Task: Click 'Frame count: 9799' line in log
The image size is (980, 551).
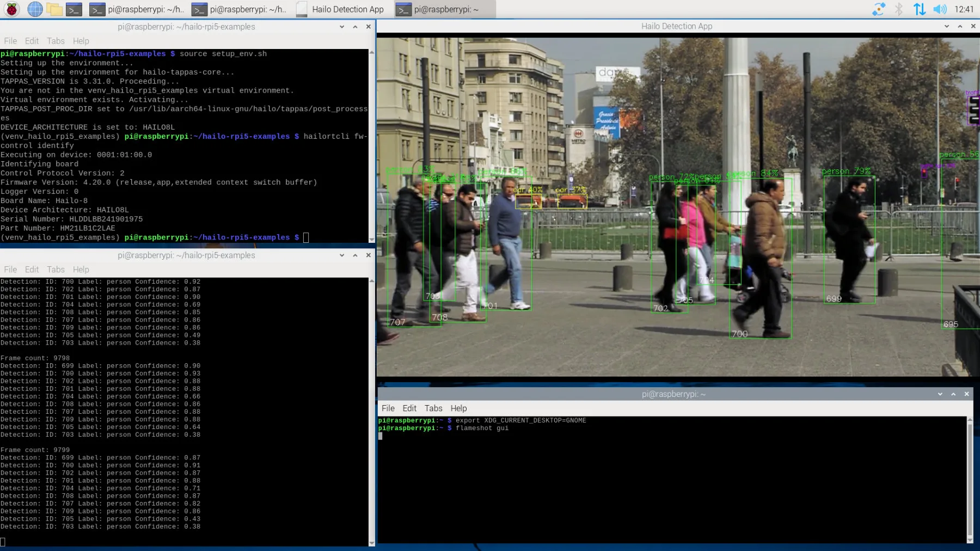Action: click(35, 450)
